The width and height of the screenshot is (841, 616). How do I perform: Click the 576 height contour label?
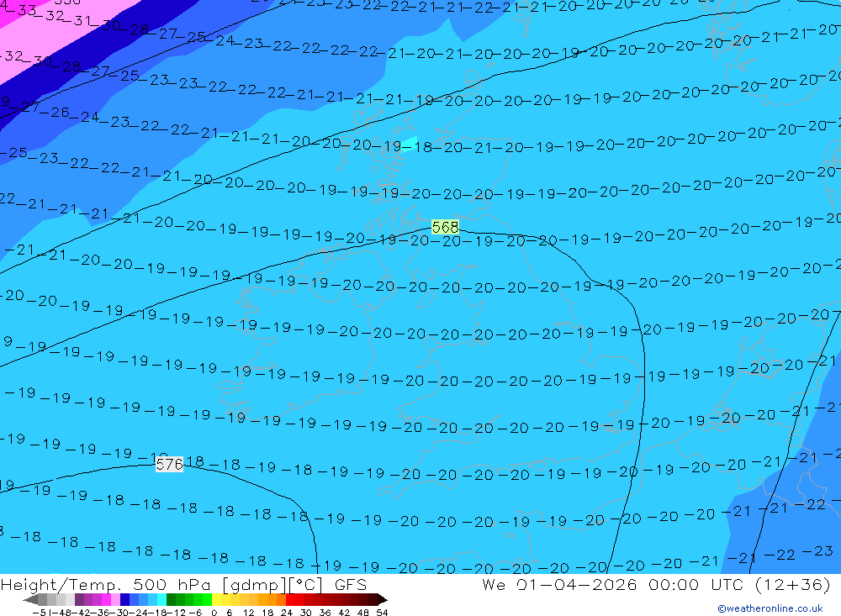(x=170, y=464)
